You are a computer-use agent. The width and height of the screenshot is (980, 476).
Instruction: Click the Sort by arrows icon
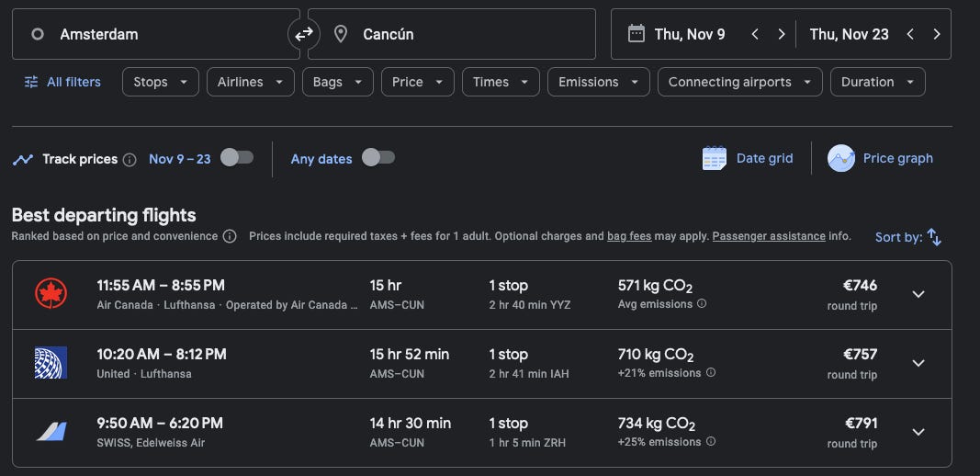934,237
